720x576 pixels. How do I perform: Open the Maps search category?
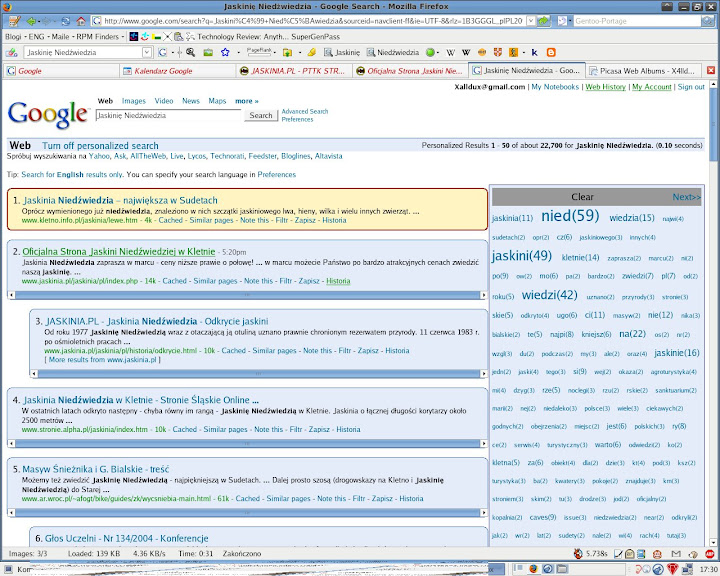coord(217,101)
